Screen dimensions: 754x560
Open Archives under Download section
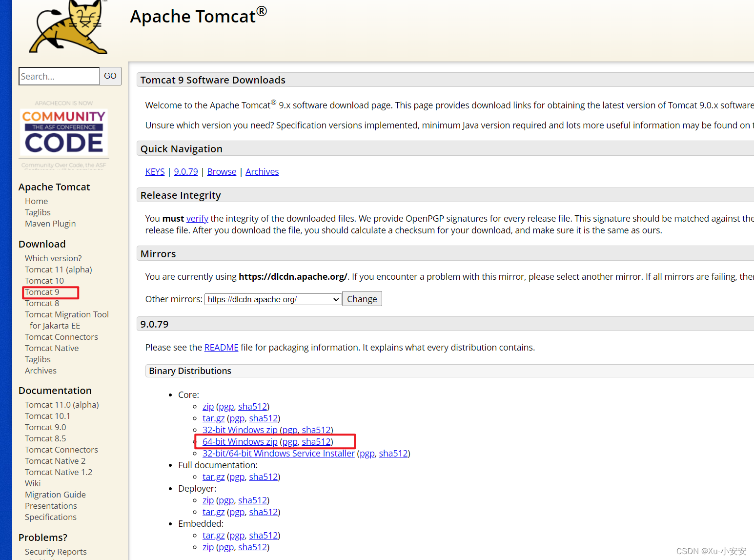point(41,371)
